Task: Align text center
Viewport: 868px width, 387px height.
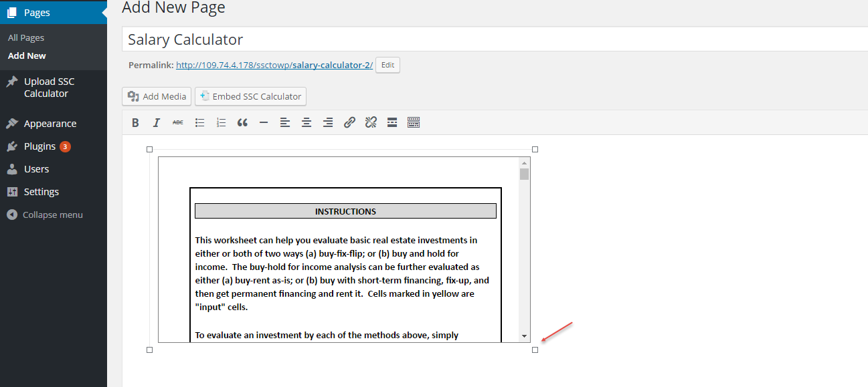Action: (307, 122)
